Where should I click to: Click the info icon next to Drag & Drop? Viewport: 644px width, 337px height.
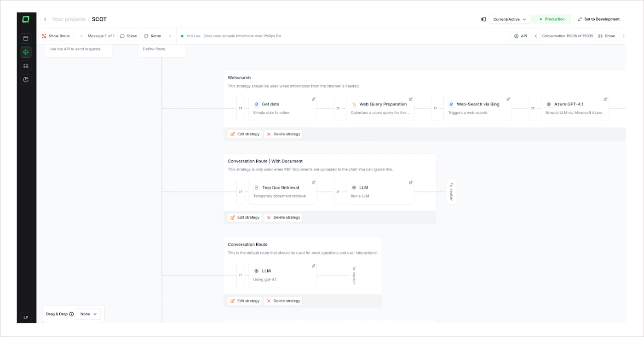point(71,314)
